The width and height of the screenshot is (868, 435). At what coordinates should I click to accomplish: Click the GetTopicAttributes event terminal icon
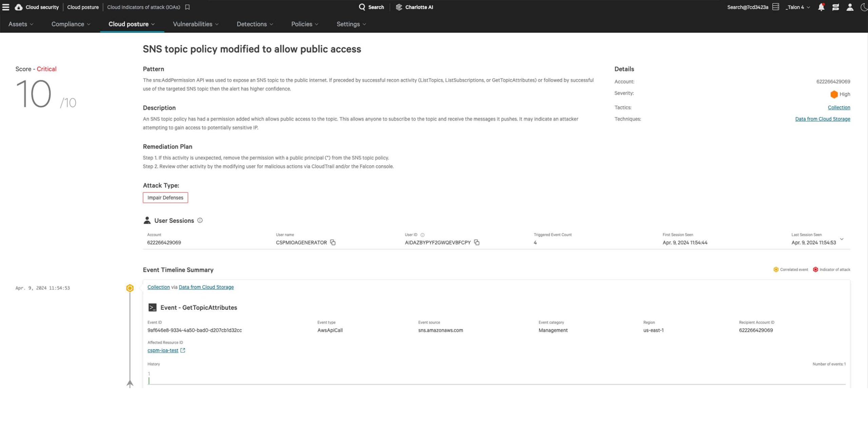[x=152, y=307]
